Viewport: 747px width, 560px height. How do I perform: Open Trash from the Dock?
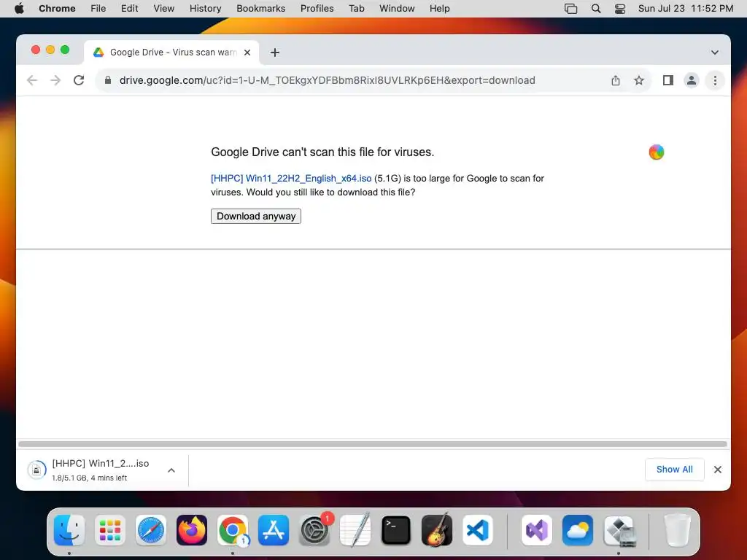pos(678,530)
